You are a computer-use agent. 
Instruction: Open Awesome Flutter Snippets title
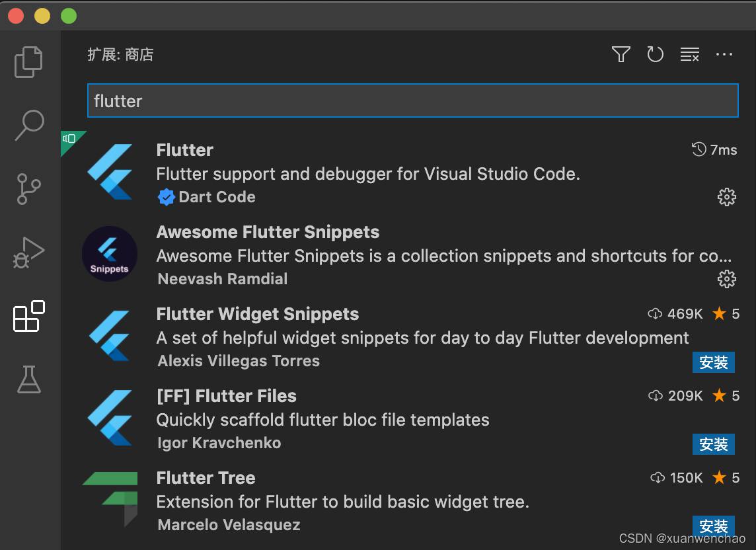[268, 231]
